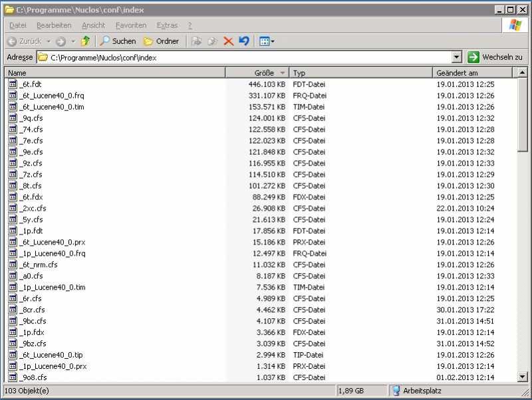Select the file icon of _7e.cfs
This screenshot has height=400, width=532.
(x=13, y=140)
